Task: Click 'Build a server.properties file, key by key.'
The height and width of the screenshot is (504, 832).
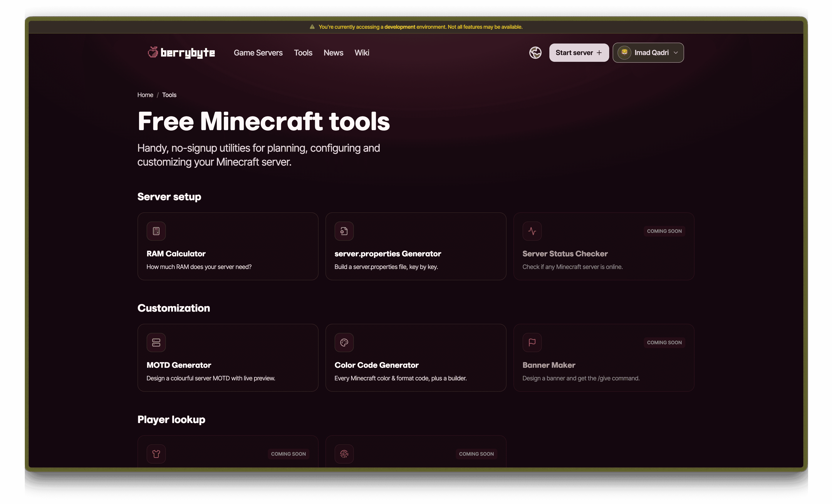Action: tap(386, 267)
